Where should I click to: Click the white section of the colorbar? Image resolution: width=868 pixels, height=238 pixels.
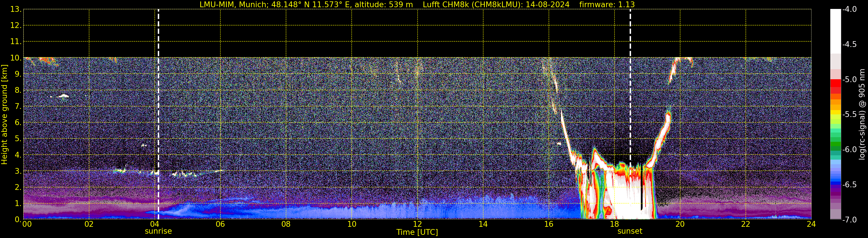coord(836,31)
